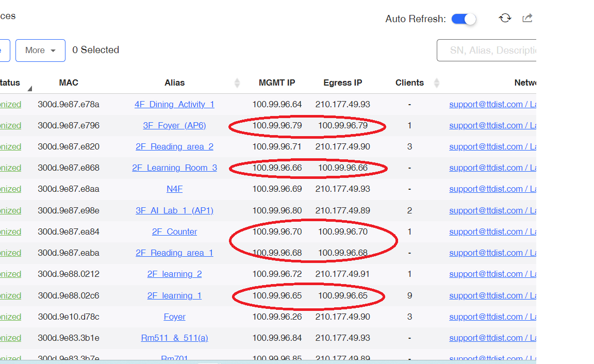Image resolution: width=594 pixels, height=364 pixels.
Task: Click the Egress IP column header
Action: pyautogui.click(x=342, y=83)
